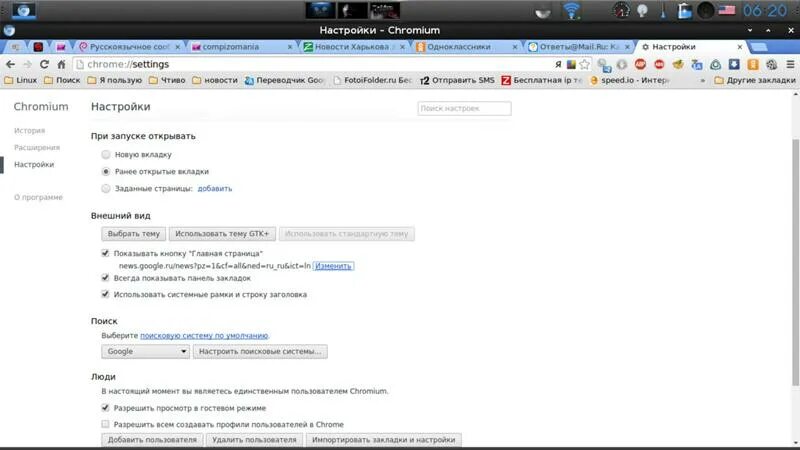Viewport: 800px width, 450px height.
Task: Open the 'Другие закладки' folder
Action: pos(755,80)
